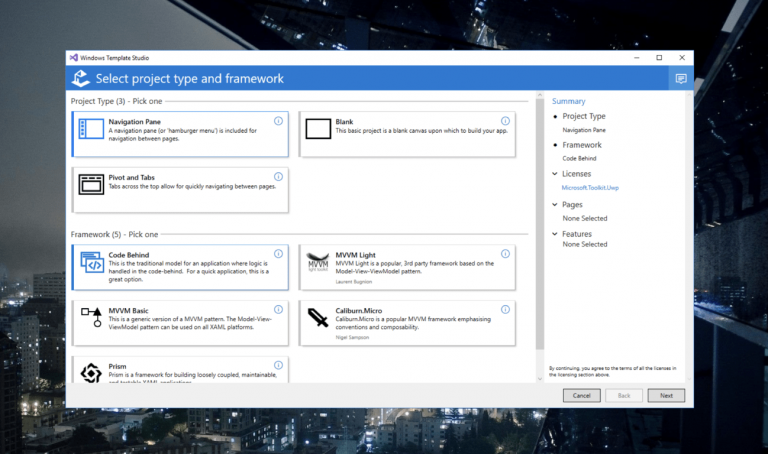
Task: Click the Windows Template Studio header logo
Action: (x=80, y=78)
